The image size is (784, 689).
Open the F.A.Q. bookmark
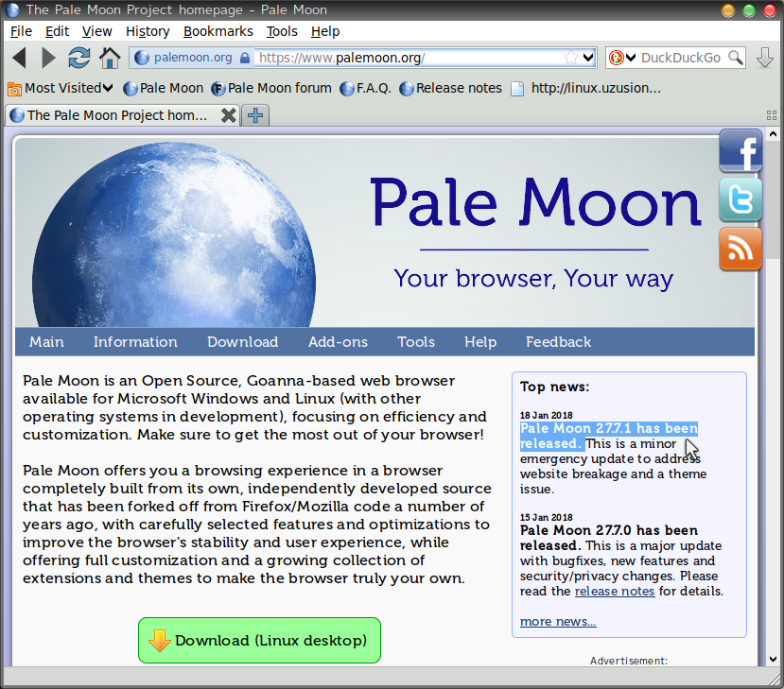[365, 89]
